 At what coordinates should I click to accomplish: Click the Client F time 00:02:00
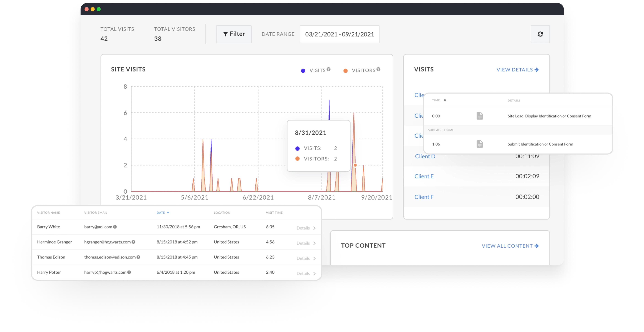tap(527, 197)
